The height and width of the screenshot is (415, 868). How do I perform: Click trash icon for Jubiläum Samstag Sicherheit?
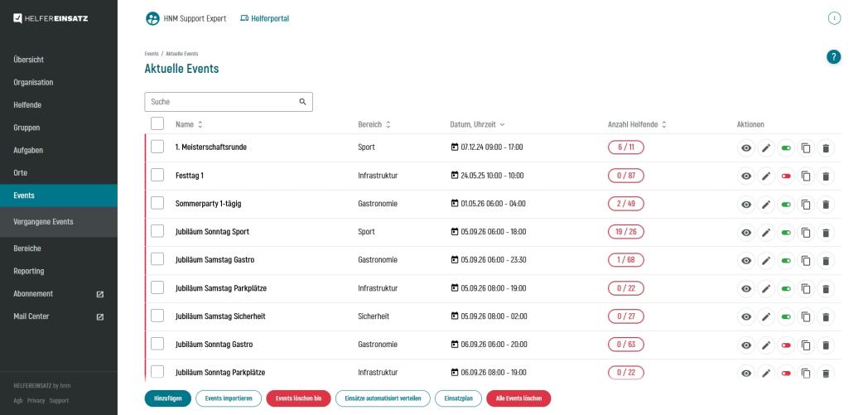coord(826,317)
